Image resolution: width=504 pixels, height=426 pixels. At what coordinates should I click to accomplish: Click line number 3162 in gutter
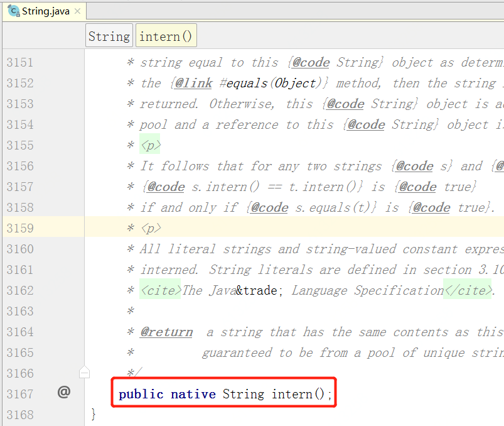[x=20, y=290]
